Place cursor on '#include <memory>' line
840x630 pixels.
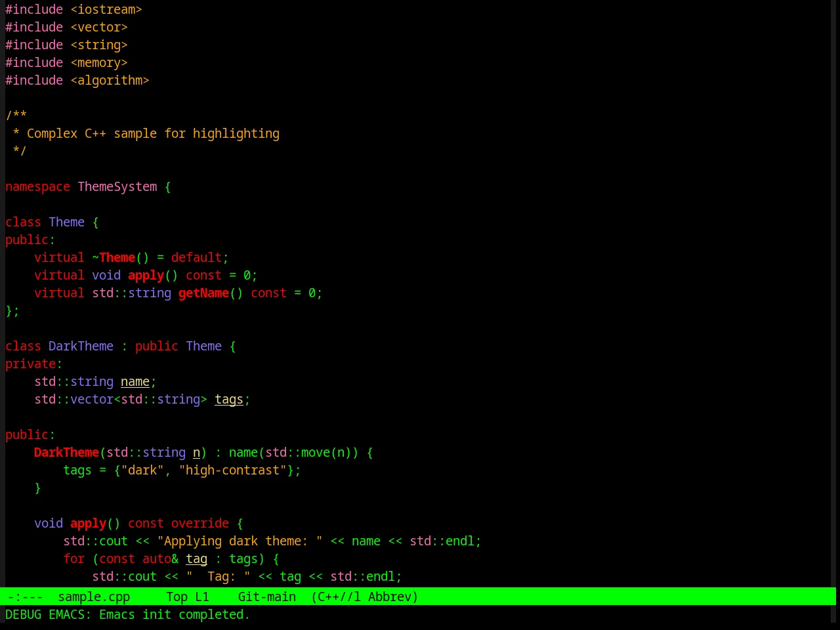(x=66, y=62)
